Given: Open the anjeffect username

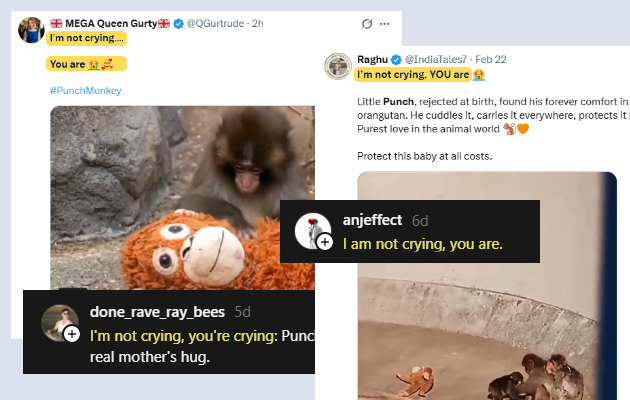Looking at the screenshot, I should tap(373, 220).
